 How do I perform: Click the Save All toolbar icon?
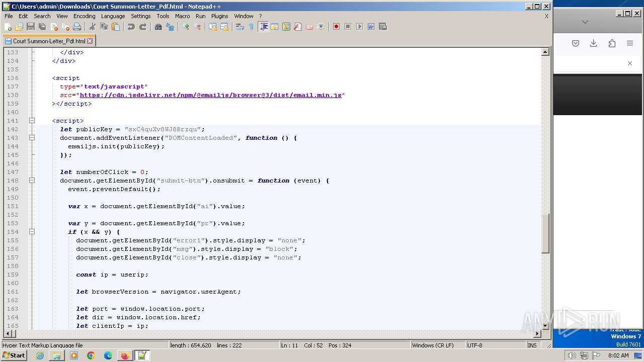[x=42, y=27]
